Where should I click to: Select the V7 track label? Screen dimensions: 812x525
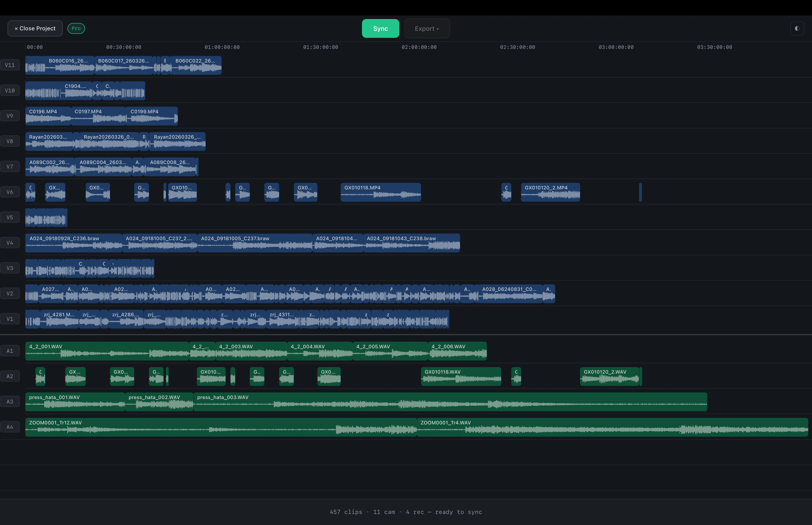(x=10, y=167)
